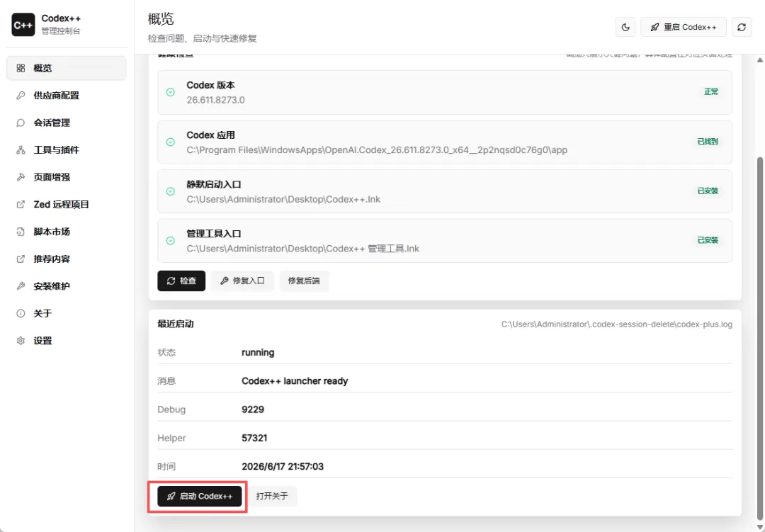Go to 会话管理 page
This screenshot has height=532, width=765.
67,123
